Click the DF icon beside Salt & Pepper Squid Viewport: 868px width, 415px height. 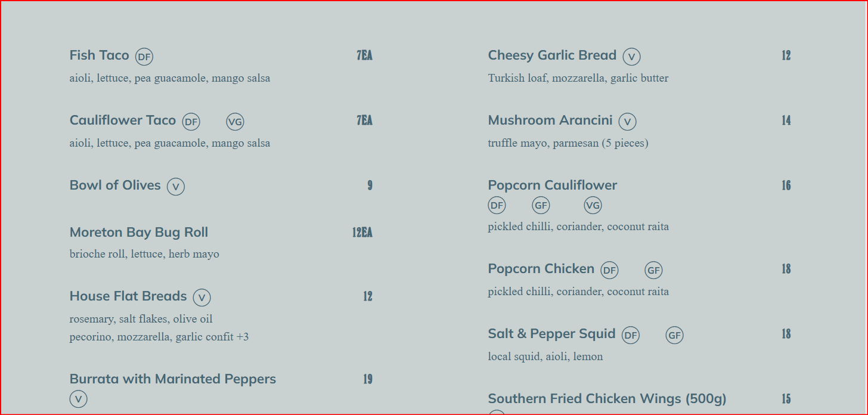click(x=631, y=336)
